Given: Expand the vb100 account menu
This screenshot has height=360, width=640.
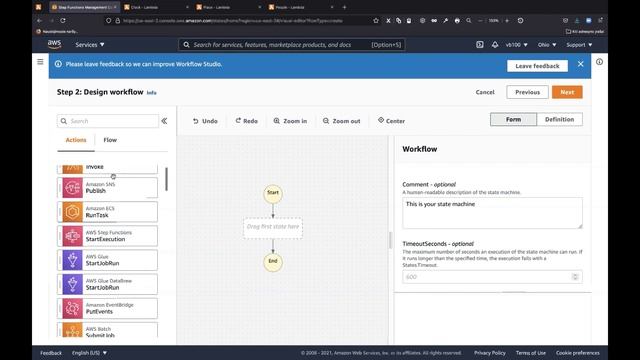Looking at the screenshot, I should 516,44.
